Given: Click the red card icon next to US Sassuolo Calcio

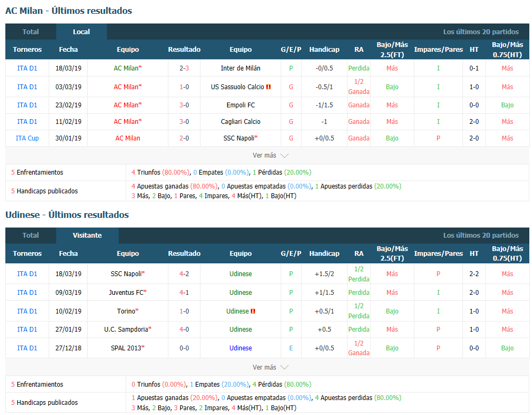Looking at the screenshot, I should tap(268, 87).
